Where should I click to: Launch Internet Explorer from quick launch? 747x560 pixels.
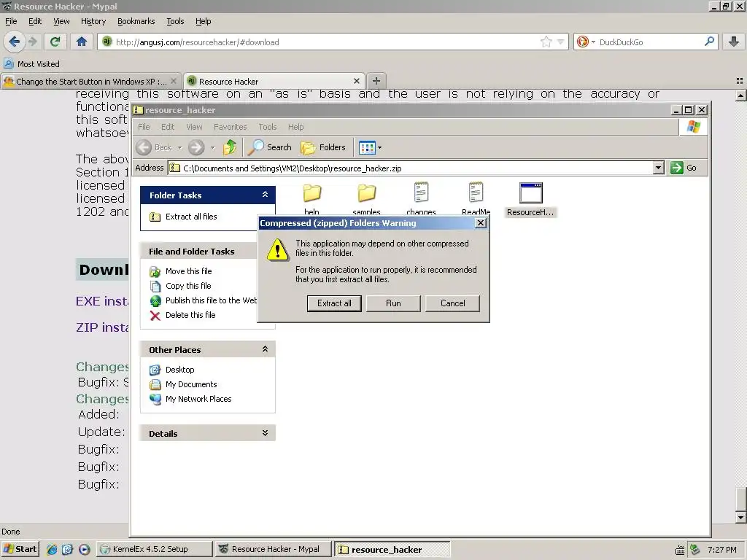tap(52, 549)
